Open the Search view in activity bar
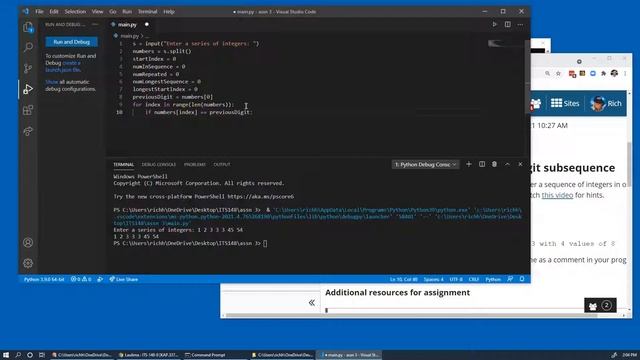 click(28, 47)
